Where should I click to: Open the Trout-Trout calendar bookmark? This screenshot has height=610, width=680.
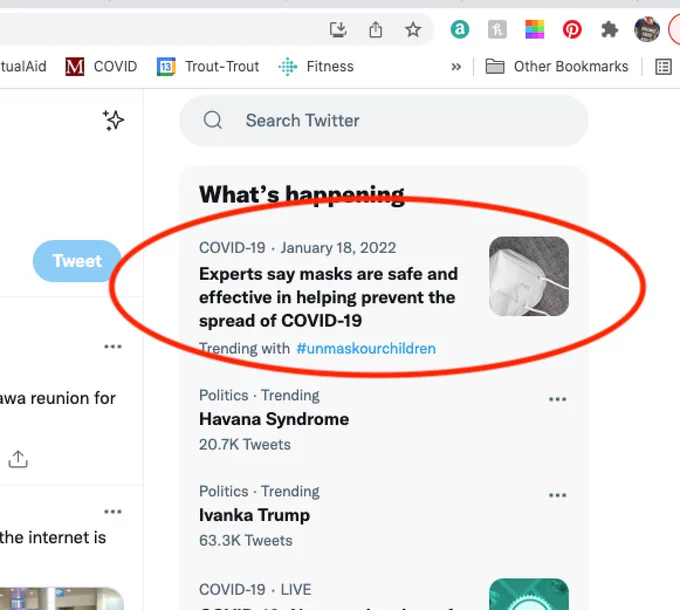(208, 67)
